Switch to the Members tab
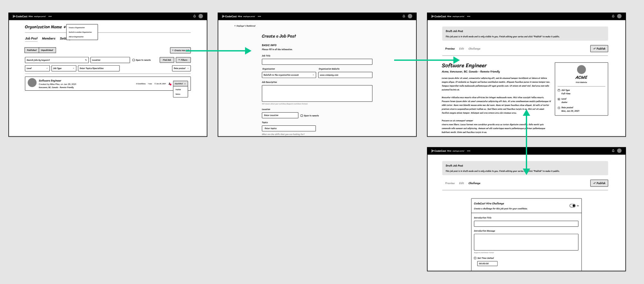Image resolution: width=644 pixels, height=284 pixels. point(49,39)
